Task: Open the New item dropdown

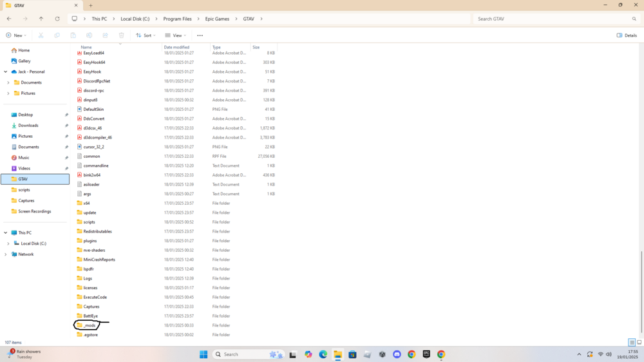Action: coord(17,35)
